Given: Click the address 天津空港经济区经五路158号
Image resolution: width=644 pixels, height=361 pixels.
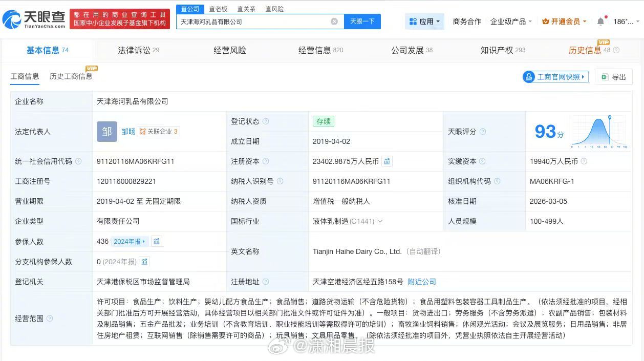Looking at the screenshot, I should 358,282.
